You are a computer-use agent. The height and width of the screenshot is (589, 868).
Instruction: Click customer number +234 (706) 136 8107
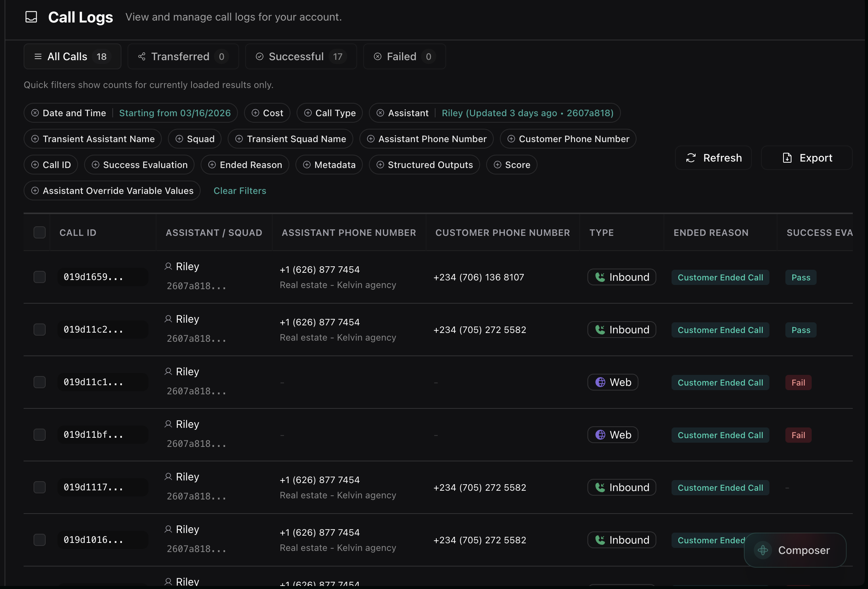pyautogui.click(x=479, y=277)
